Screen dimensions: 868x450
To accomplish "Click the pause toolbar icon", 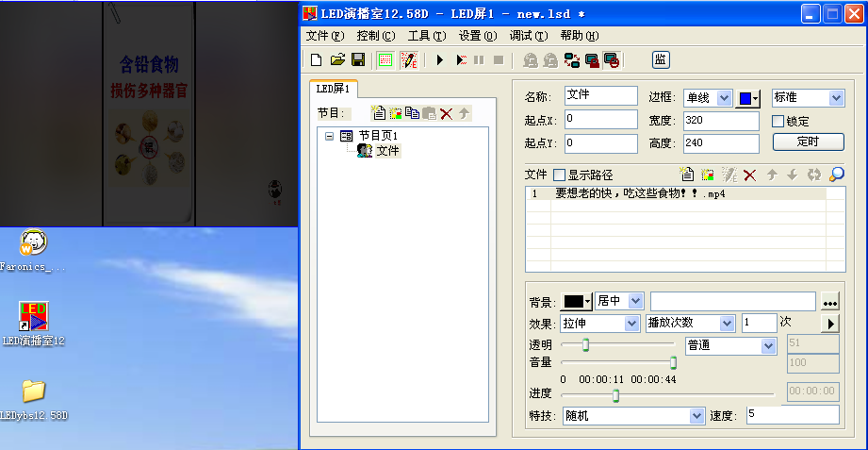I will (x=479, y=59).
